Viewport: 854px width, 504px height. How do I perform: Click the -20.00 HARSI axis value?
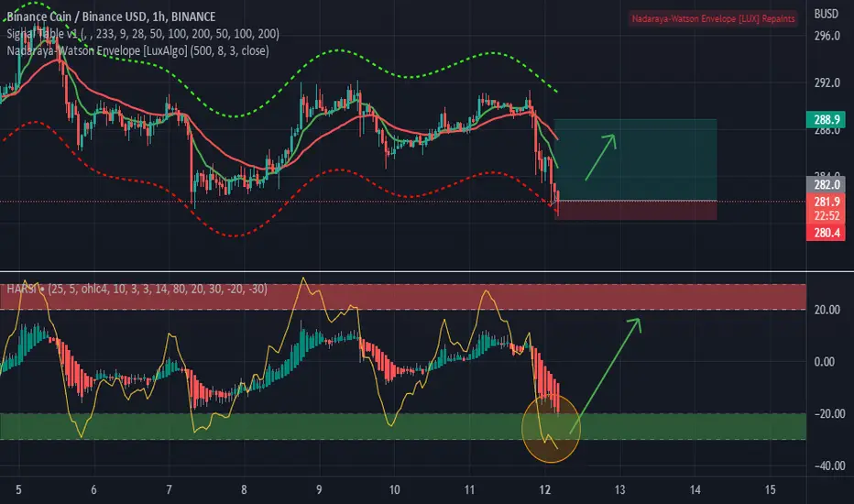[829, 414]
